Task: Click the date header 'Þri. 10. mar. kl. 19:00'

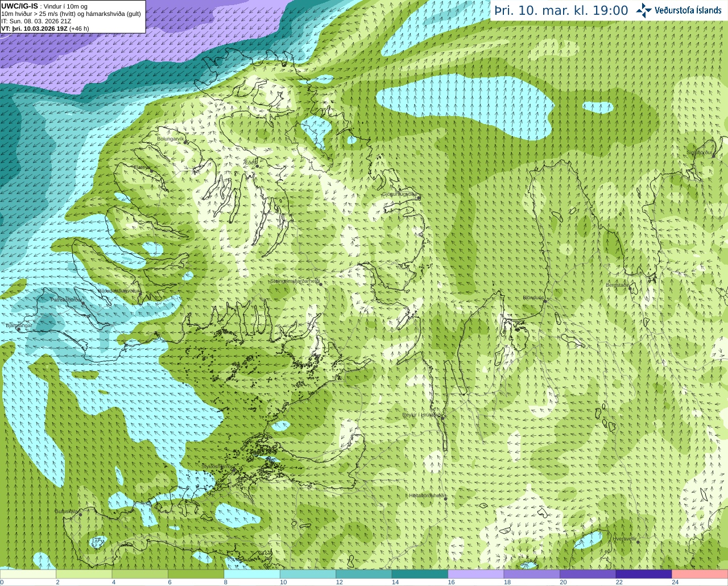Action: 561,11
